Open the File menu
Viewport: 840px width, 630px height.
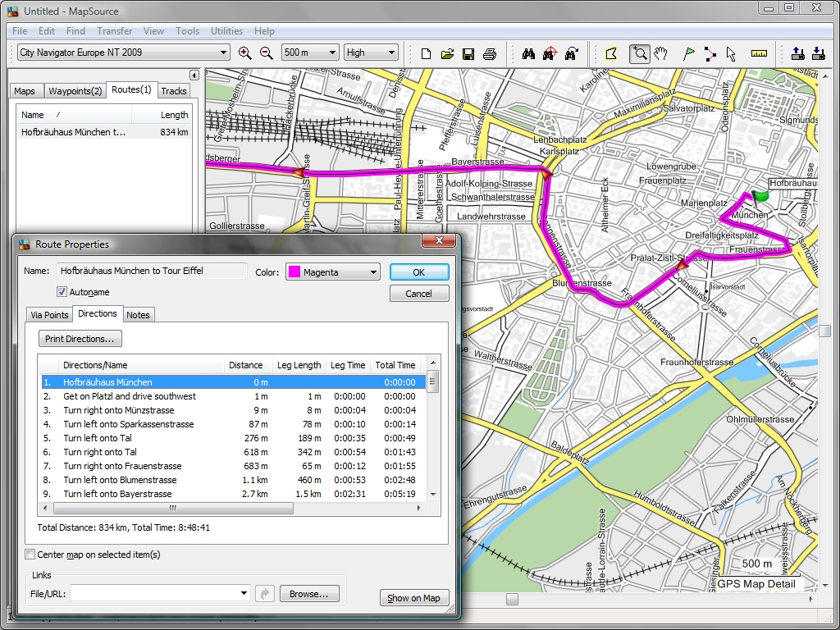(20, 31)
